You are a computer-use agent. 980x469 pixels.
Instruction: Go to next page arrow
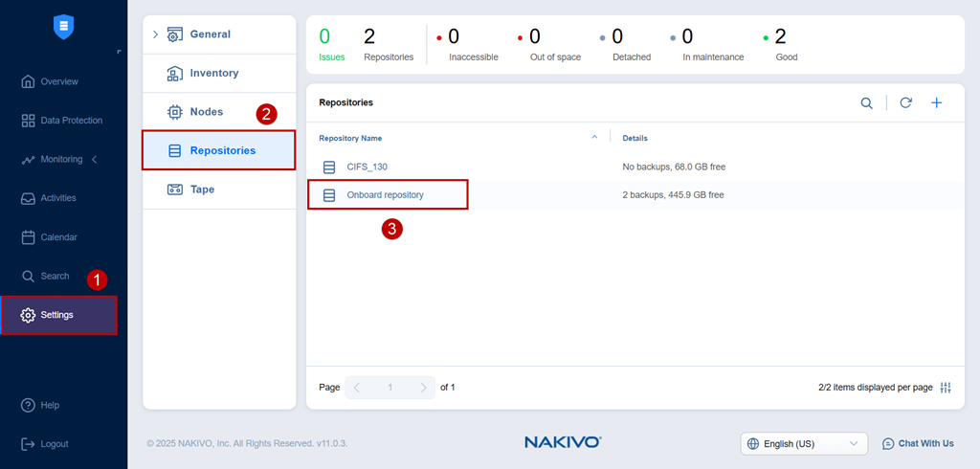tap(424, 388)
